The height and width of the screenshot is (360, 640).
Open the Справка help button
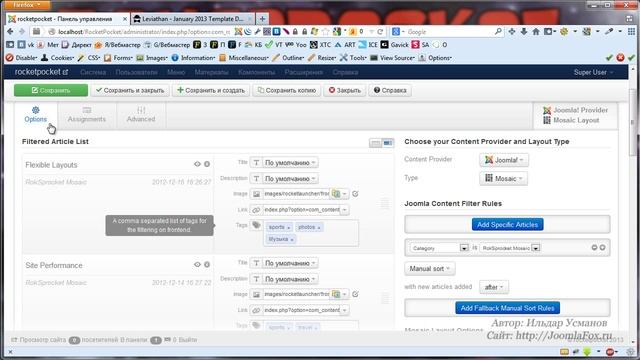coord(390,90)
